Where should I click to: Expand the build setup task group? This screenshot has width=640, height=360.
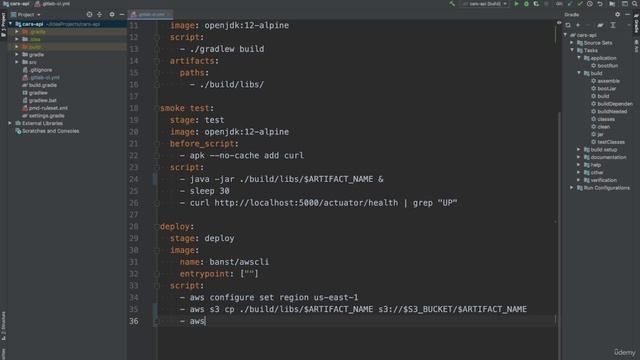tap(579, 149)
